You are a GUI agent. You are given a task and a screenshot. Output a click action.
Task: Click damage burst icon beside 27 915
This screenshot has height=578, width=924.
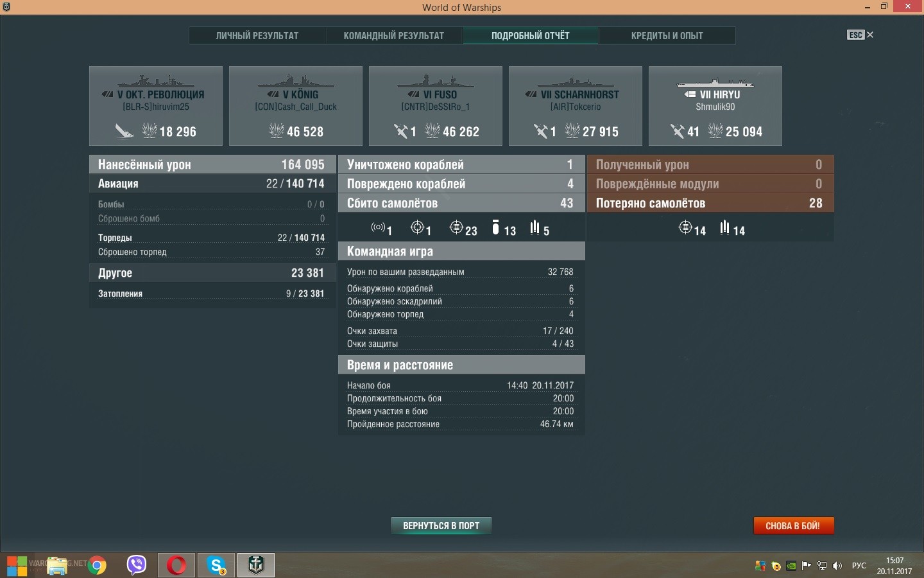pyautogui.click(x=572, y=131)
